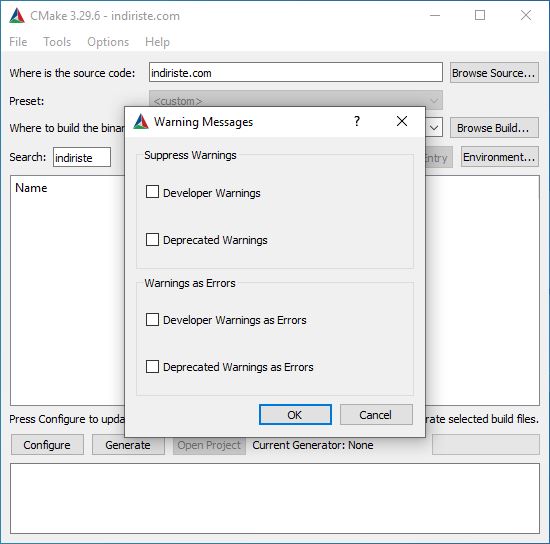This screenshot has width=550, height=544.
Task: Confirm with the OK button
Action: pos(295,415)
